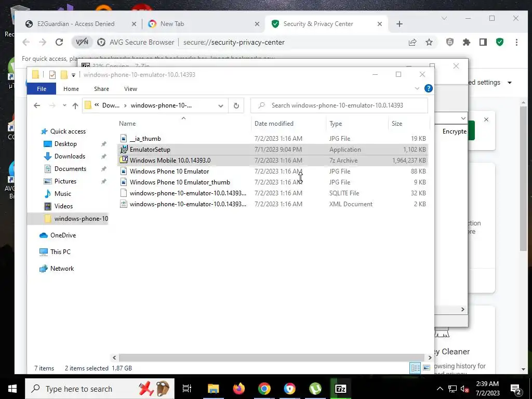Toggle the browser side panel icon
Viewport: 532px width, 399px height.
[483, 42]
